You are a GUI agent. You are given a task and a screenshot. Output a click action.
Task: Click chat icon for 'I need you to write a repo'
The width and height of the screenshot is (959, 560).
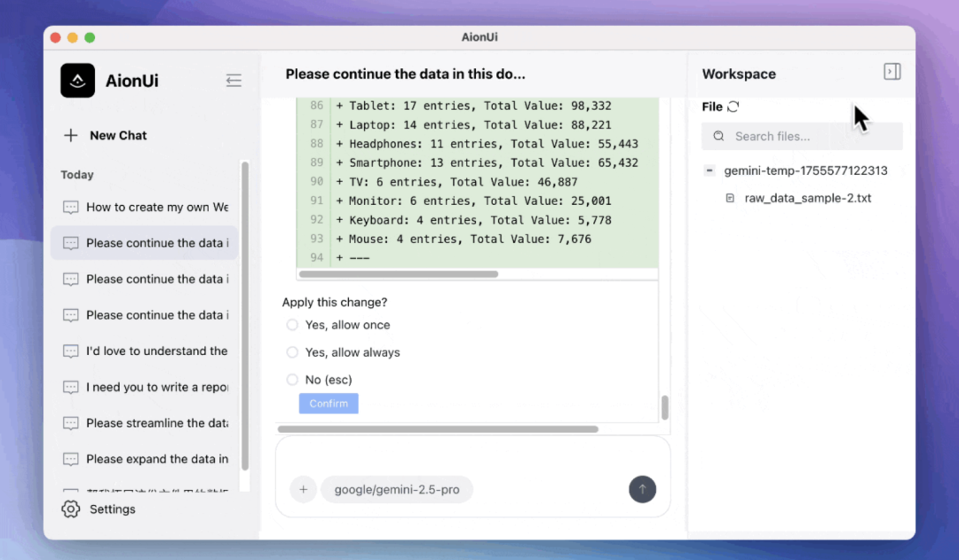71,387
